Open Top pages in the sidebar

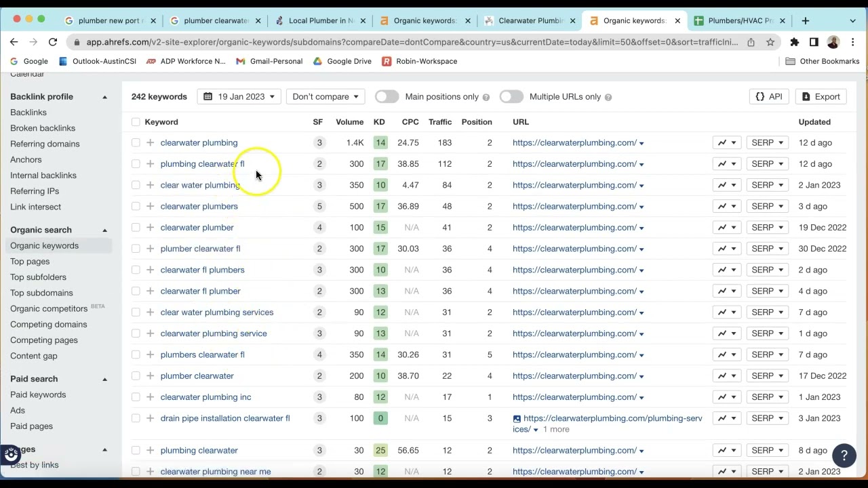point(30,262)
